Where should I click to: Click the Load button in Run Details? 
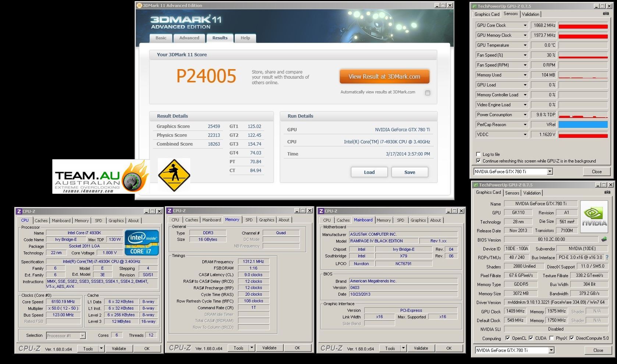369,172
